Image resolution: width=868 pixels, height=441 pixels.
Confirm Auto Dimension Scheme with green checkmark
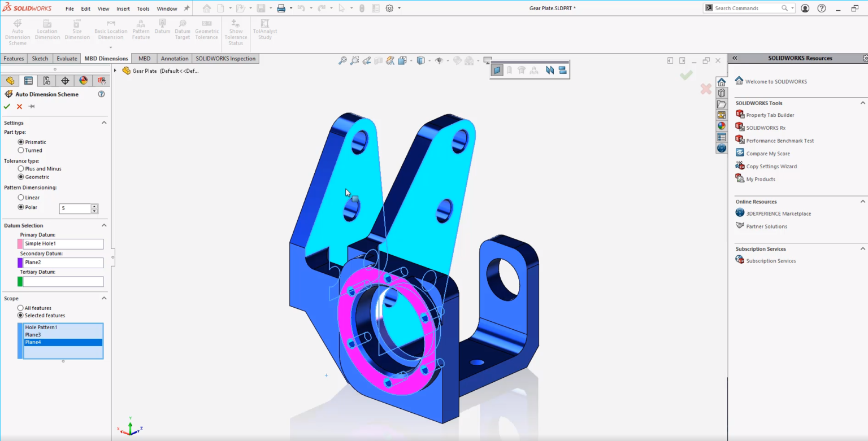tap(7, 106)
